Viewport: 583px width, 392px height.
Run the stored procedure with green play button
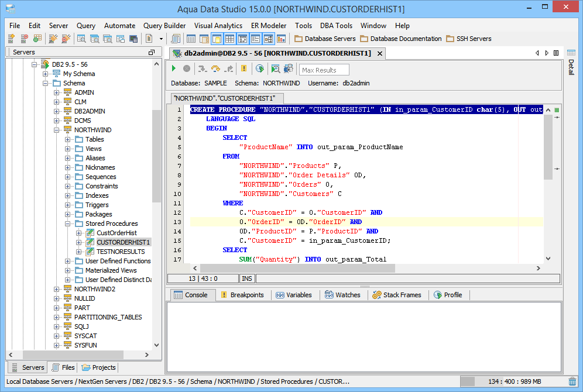point(174,69)
